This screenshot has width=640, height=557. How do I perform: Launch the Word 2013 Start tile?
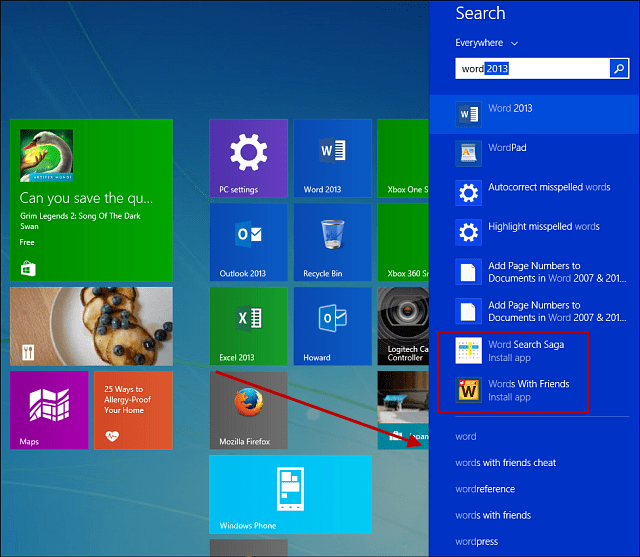click(x=333, y=158)
